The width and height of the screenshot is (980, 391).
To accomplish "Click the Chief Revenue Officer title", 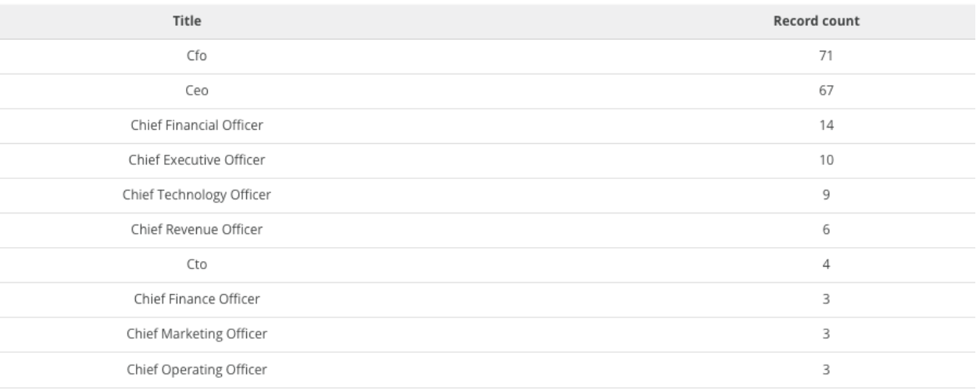I will point(196,229).
